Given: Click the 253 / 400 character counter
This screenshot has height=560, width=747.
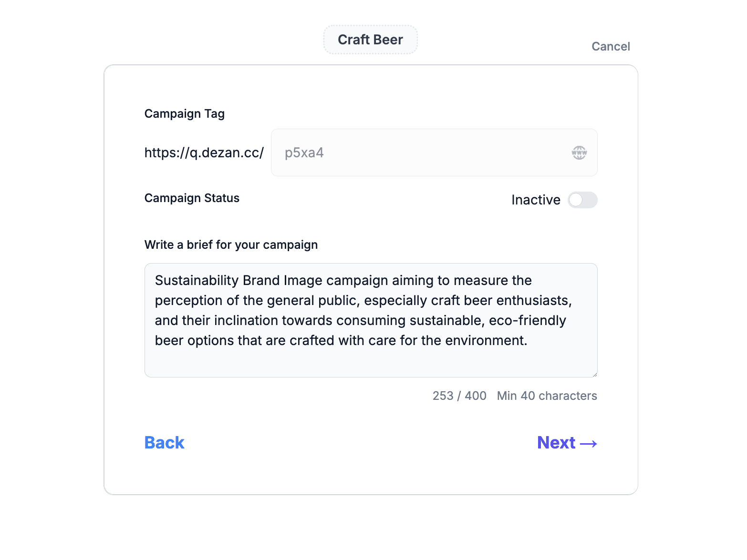Looking at the screenshot, I should 459,396.
